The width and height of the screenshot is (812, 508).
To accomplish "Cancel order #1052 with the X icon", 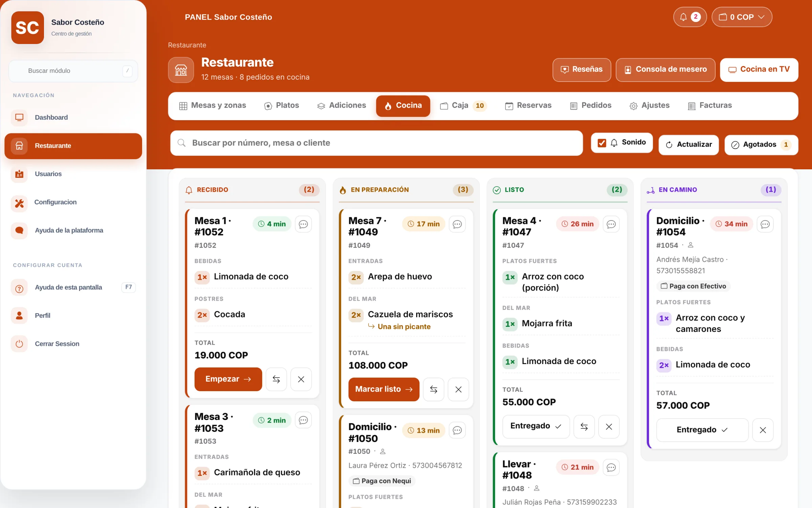I will [x=301, y=379].
